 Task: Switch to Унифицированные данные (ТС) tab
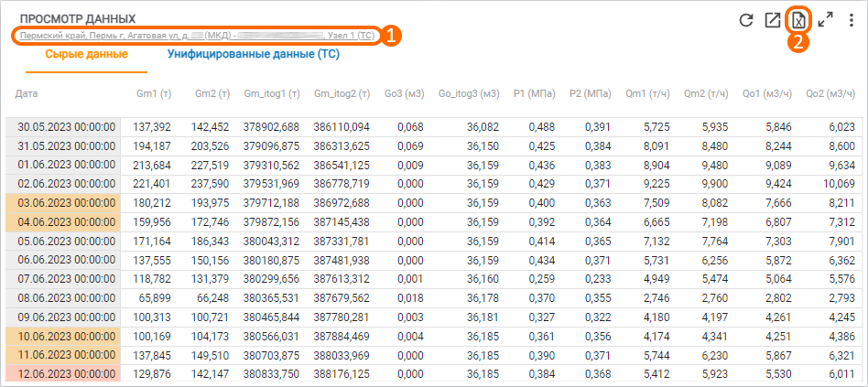click(254, 54)
